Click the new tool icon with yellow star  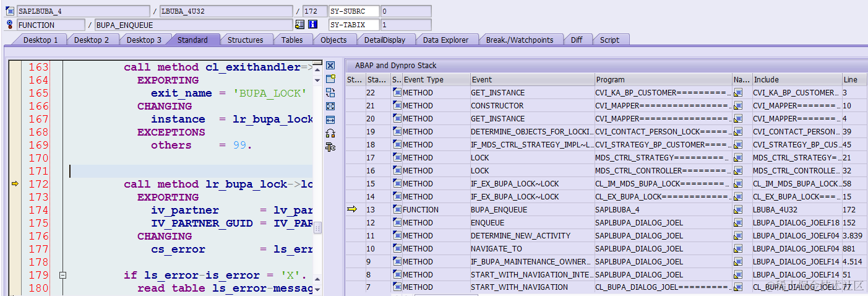coord(330,79)
